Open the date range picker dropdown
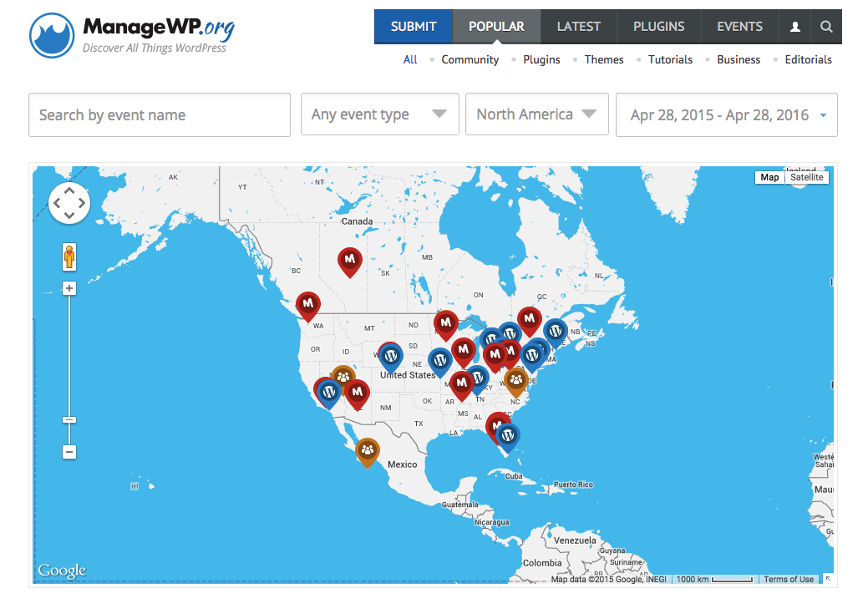868x614 pixels. pos(726,115)
